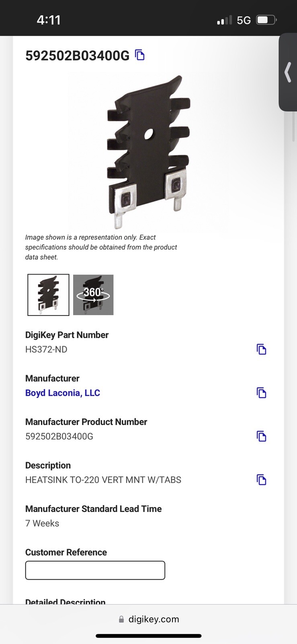Open the 360° rotating view thumbnail
Viewport: 297px width, 644px height.
(93, 295)
